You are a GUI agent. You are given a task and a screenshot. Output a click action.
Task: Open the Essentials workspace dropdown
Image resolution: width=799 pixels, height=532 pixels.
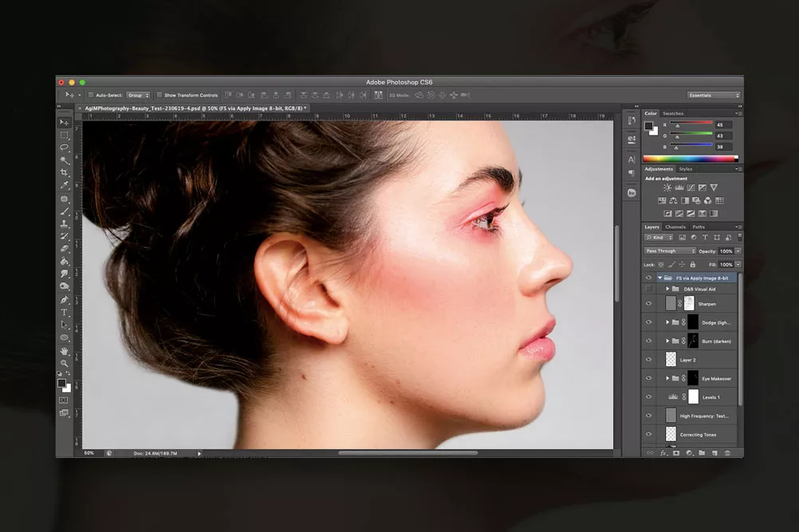(x=714, y=95)
